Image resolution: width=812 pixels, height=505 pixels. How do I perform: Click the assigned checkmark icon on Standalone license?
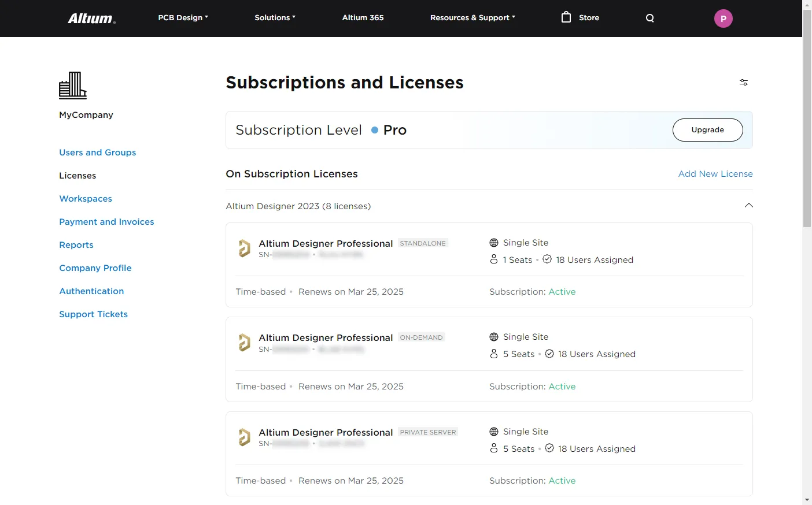pyautogui.click(x=547, y=259)
